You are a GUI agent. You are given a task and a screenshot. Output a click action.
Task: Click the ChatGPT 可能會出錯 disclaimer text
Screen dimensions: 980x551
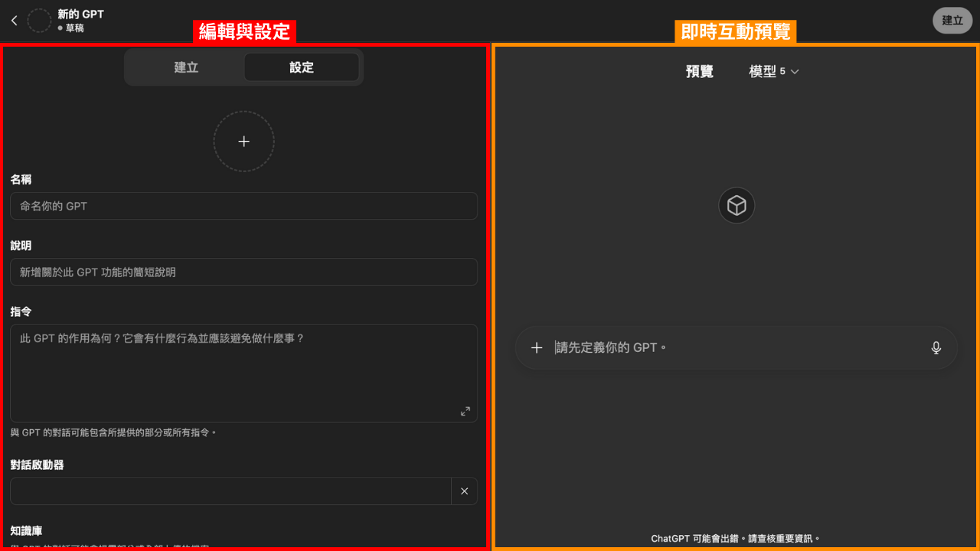click(x=735, y=539)
